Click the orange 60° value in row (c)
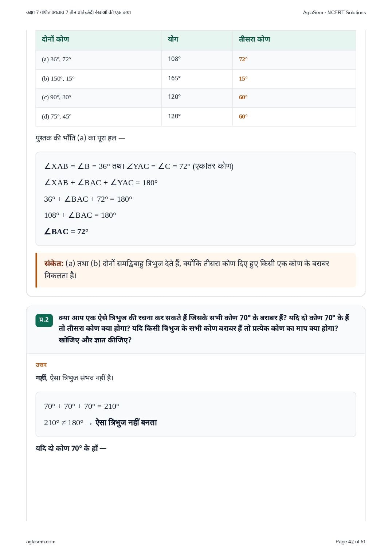This screenshot has height=555, width=392. (x=243, y=97)
